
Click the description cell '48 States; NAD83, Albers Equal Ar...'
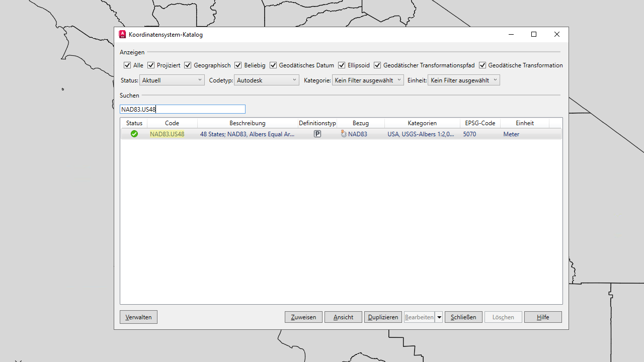pyautogui.click(x=248, y=134)
